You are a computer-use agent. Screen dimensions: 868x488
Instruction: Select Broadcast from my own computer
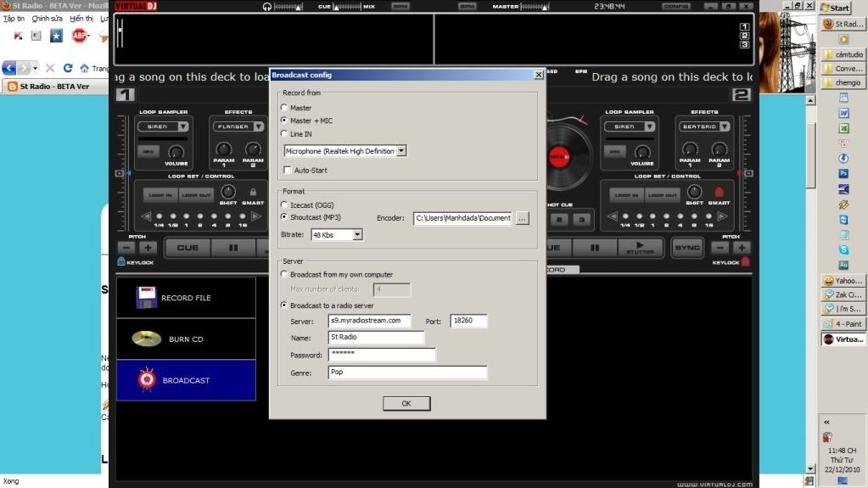284,275
